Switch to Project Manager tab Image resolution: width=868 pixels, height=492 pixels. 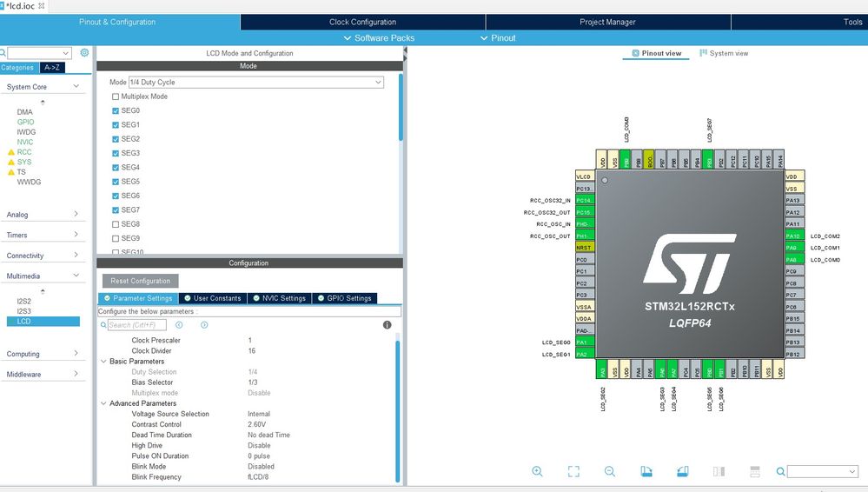click(x=608, y=22)
